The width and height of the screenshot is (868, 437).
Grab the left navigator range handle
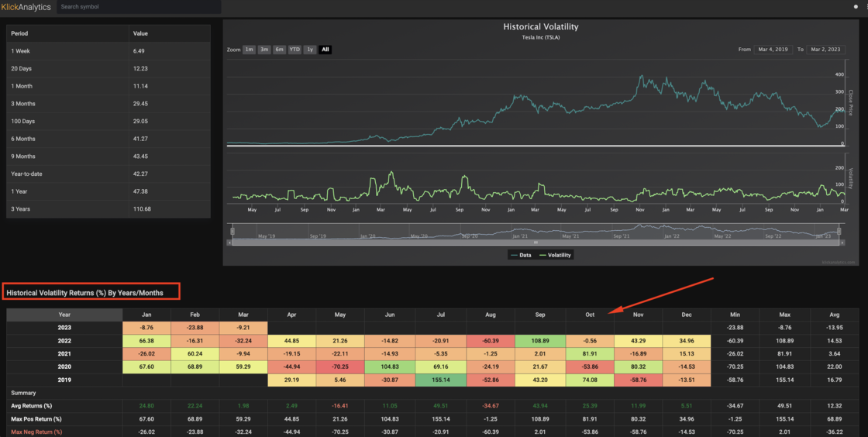[x=232, y=231]
